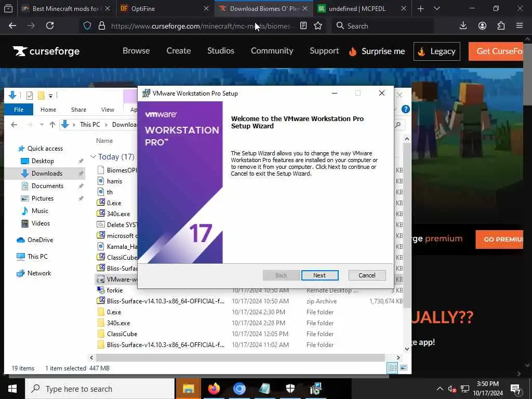
Task: Click Next in VMware Setup wizard
Action: pyautogui.click(x=320, y=275)
